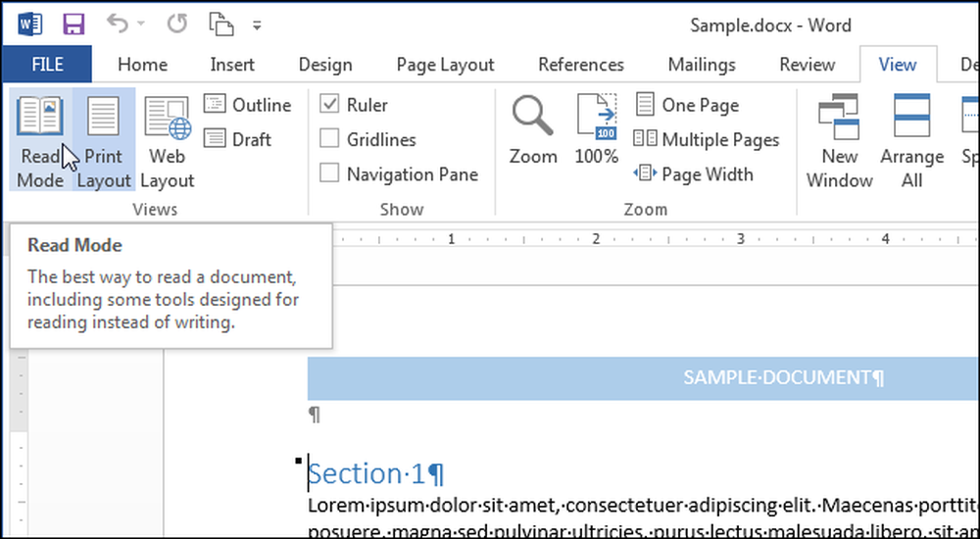The image size is (980, 539).
Task: Switch to the Insert tab
Action: (x=232, y=65)
